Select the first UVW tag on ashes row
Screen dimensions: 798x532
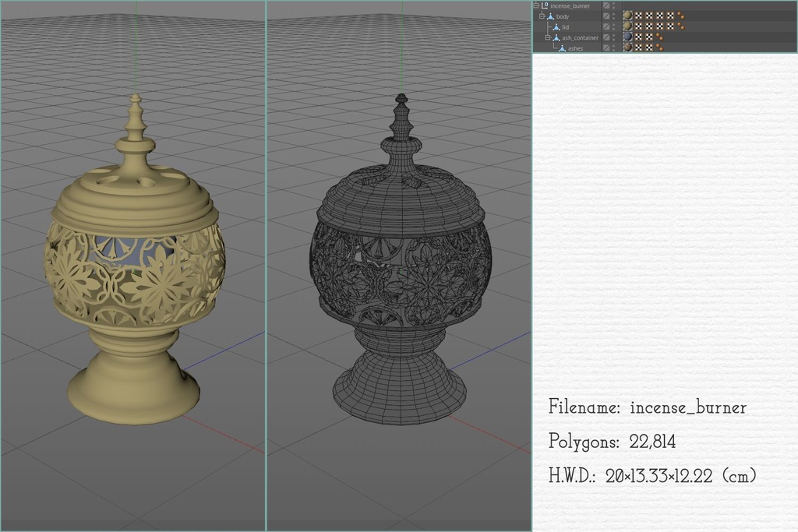(x=638, y=48)
